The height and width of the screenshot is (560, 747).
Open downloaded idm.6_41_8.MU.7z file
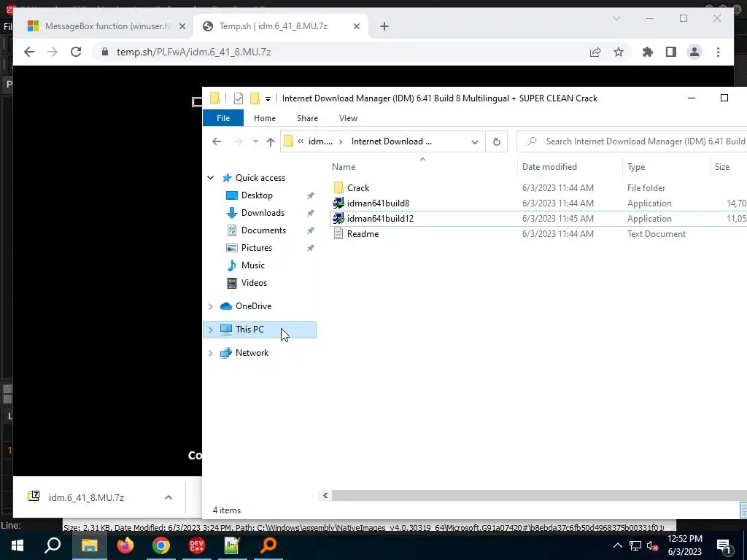tap(86, 497)
